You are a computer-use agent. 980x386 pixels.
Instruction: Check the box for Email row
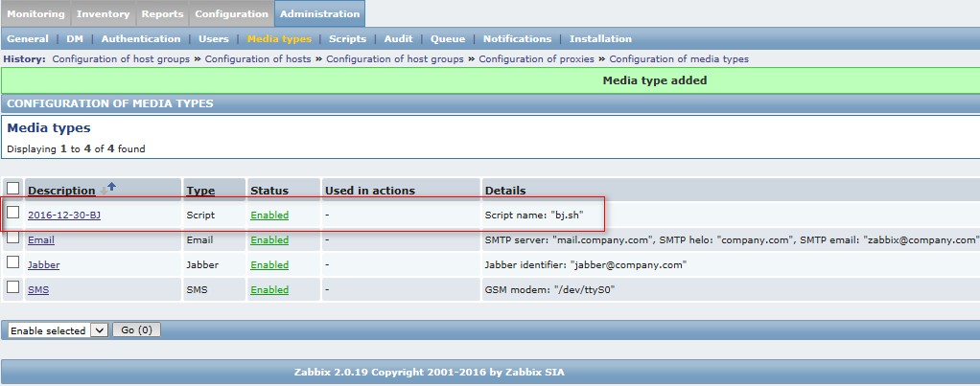point(12,238)
